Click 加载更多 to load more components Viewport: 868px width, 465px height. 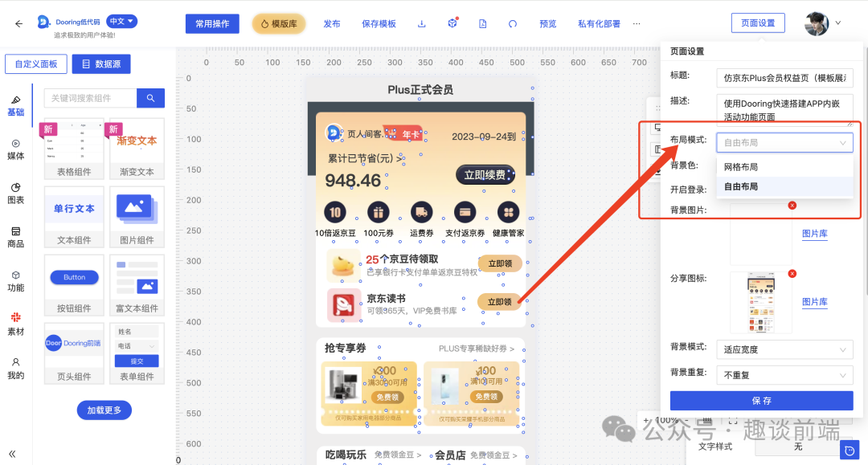click(x=104, y=410)
